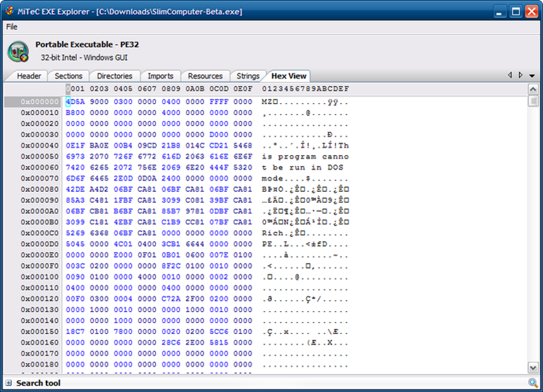Click the hex view scroll down arrow
This screenshot has height=392, width=543.
(533, 367)
